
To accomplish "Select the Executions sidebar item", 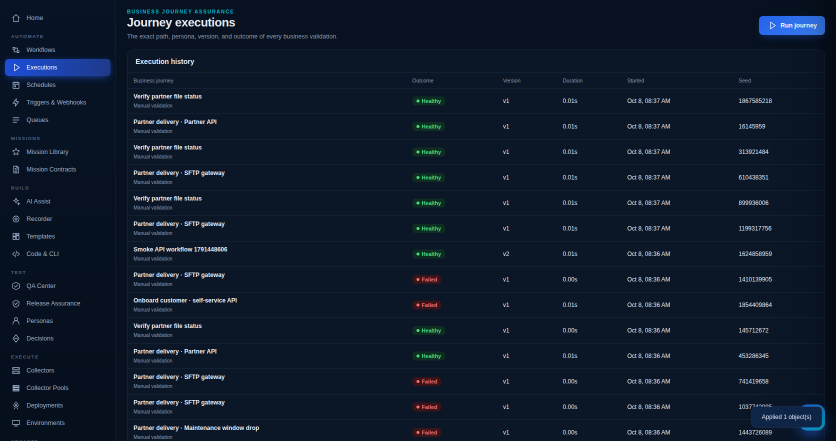I will click(58, 68).
